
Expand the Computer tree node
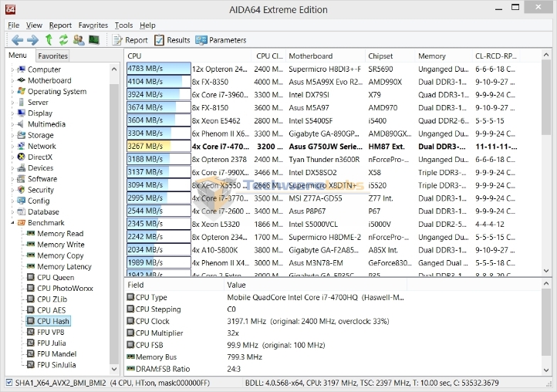pyautogui.click(x=13, y=69)
